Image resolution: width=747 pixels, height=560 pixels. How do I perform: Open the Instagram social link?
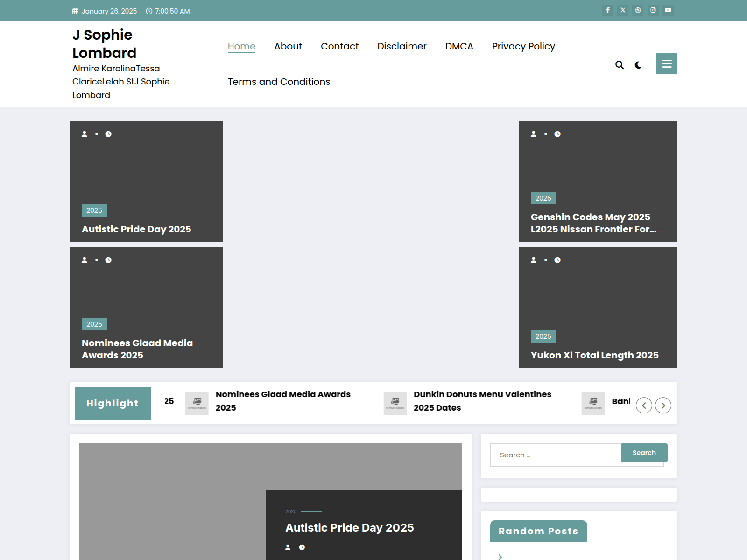tap(653, 10)
